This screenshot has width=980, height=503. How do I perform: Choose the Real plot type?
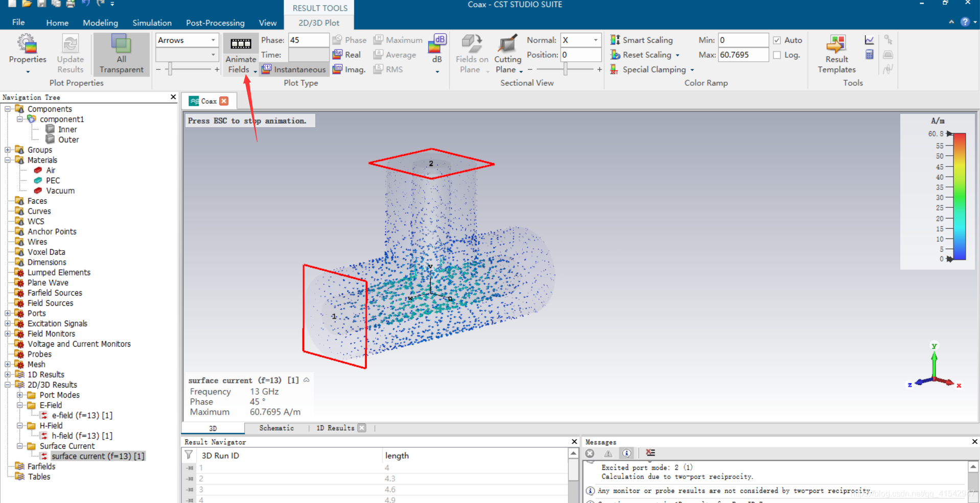(x=347, y=55)
